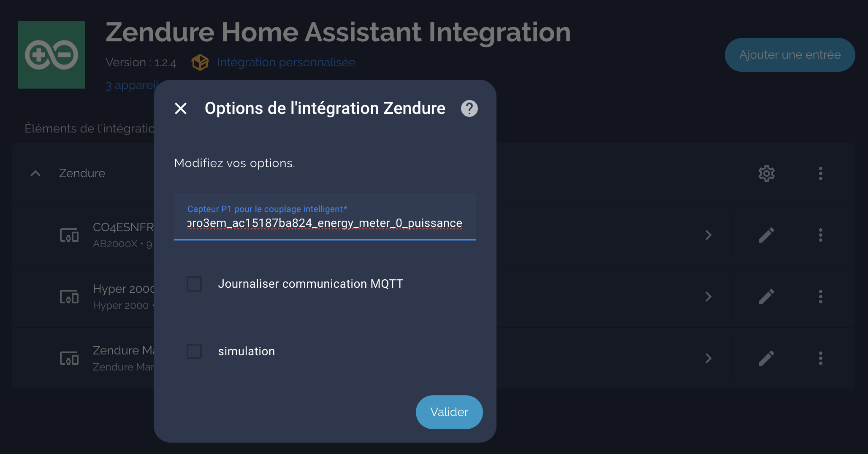868x454 pixels.
Task: Open the three-dot menu for Zendure Manager row
Action: pyautogui.click(x=820, y=358)
